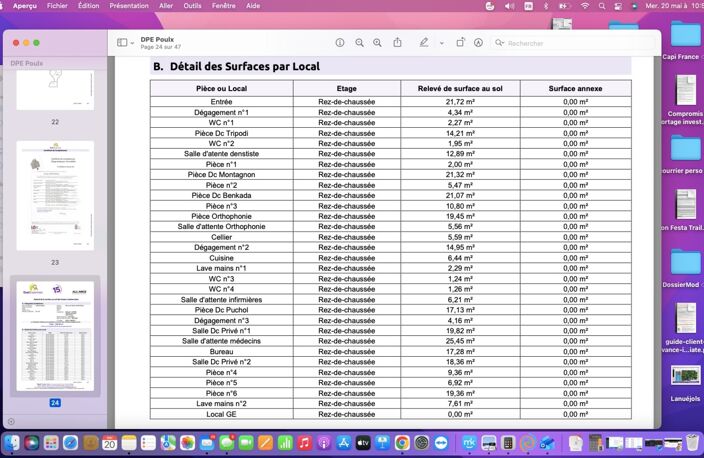Open Spotlight search in menu bar
The height and width of the screenshot is (458, 704).
point(602,6)
